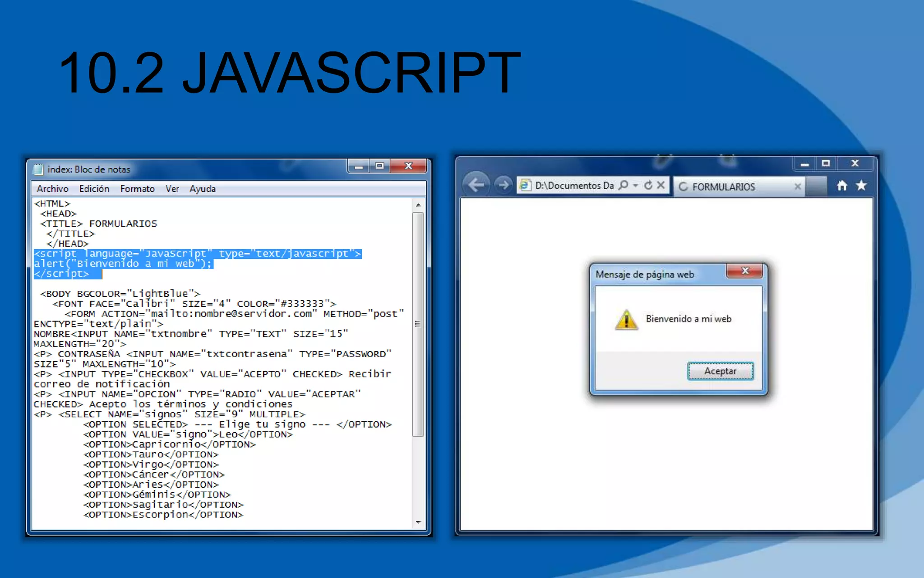The height and width of the screenshot is (578, 924).
Task: Click the <OPTION>Virgo</OPTION> line
Action: tap(151, 465)
